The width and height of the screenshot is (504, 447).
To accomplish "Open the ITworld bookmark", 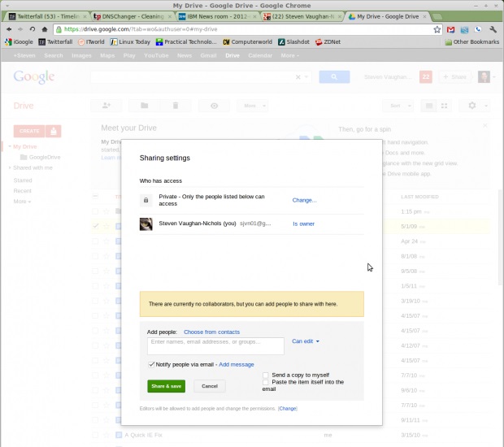I will (x=91, y=41).
